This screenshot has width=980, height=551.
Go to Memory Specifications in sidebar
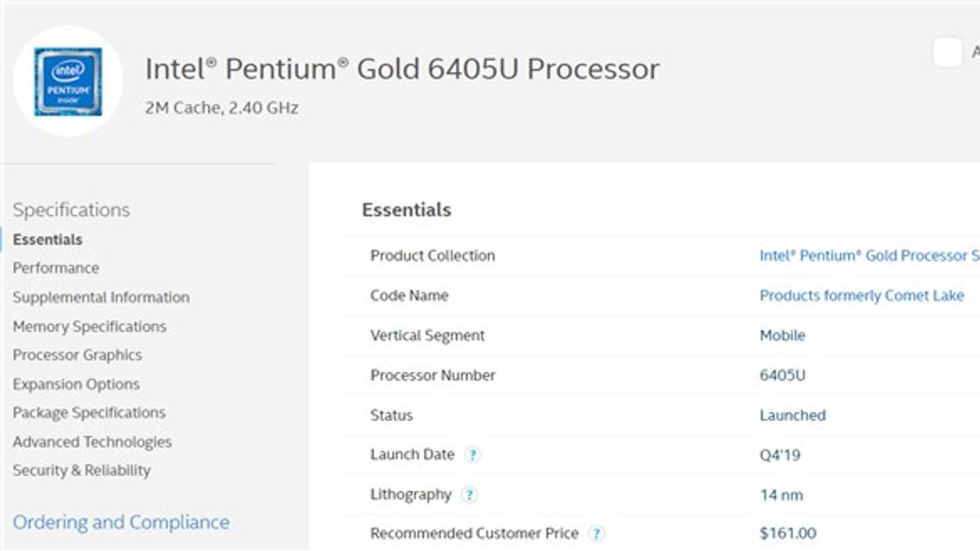89,326
